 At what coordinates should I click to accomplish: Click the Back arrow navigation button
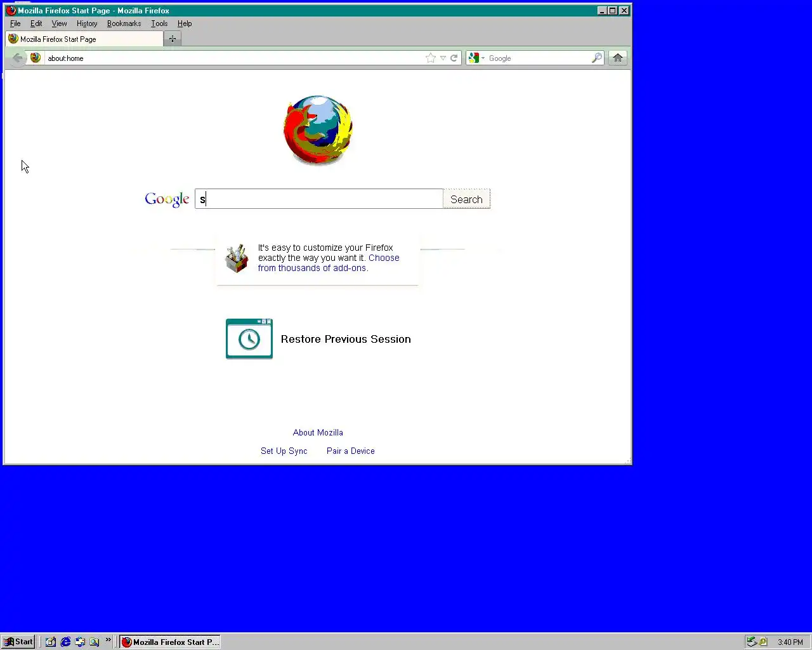click(17, 58)
